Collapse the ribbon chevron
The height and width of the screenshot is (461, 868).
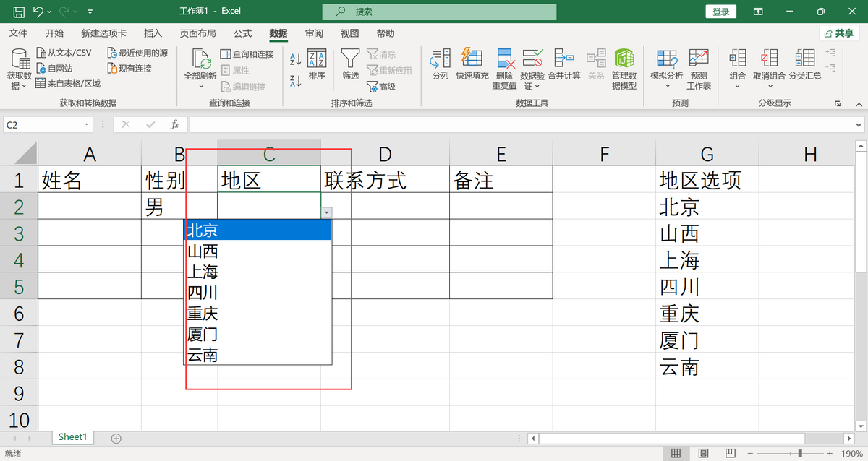(x=858, y=103)
